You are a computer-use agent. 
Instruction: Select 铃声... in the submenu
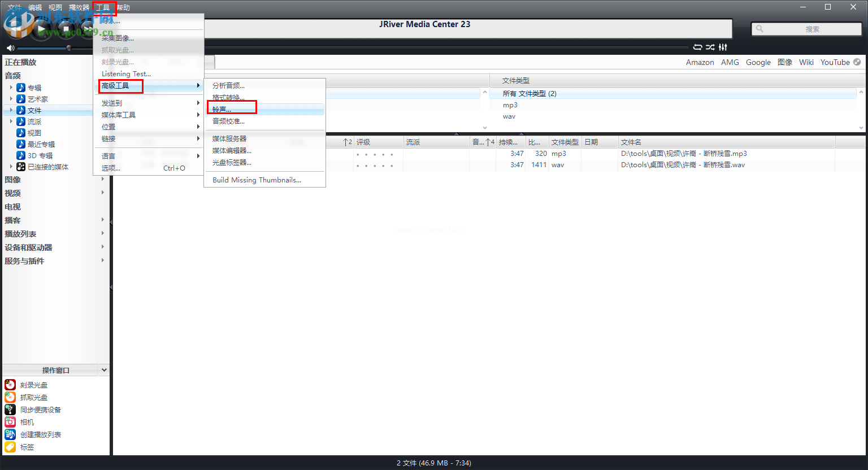click(264, 109)
